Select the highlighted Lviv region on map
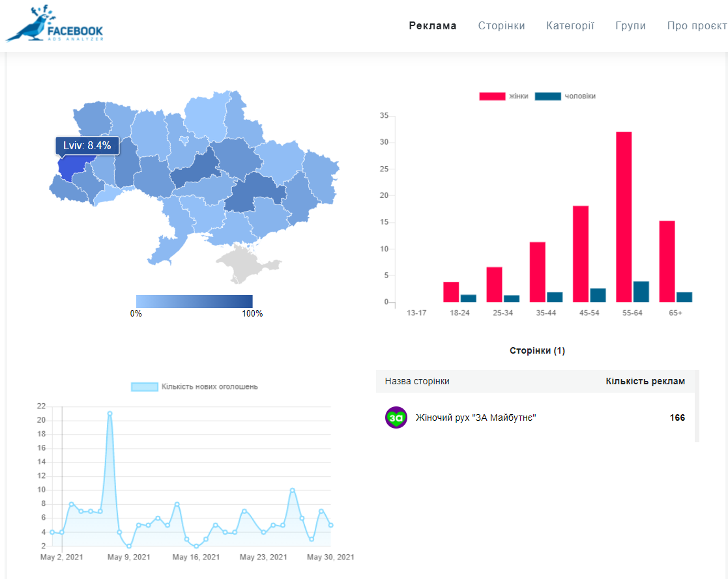 pos(70,167)
